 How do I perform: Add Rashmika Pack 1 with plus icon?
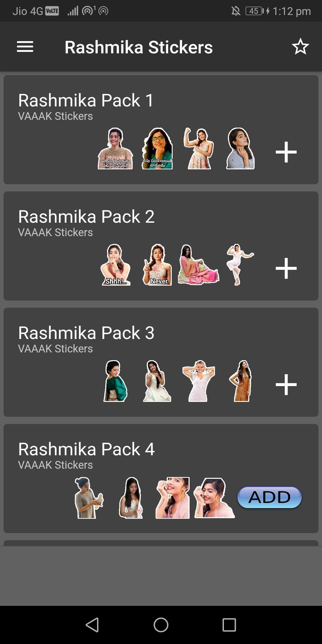click(286, 152)
